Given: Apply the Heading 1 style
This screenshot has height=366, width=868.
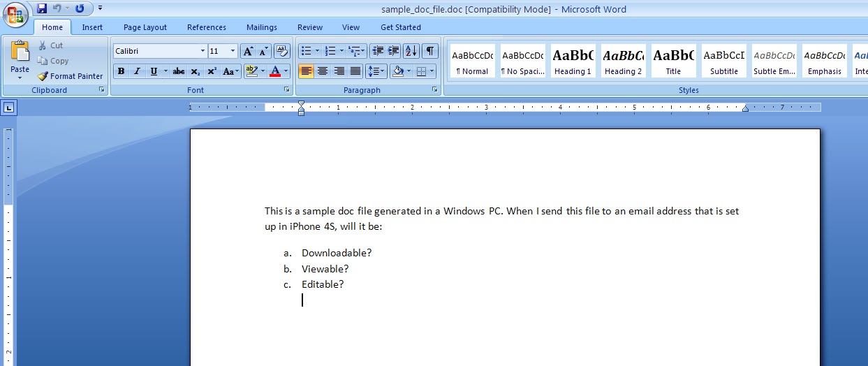Looking at the screenshot, I should tap(573, 61).
